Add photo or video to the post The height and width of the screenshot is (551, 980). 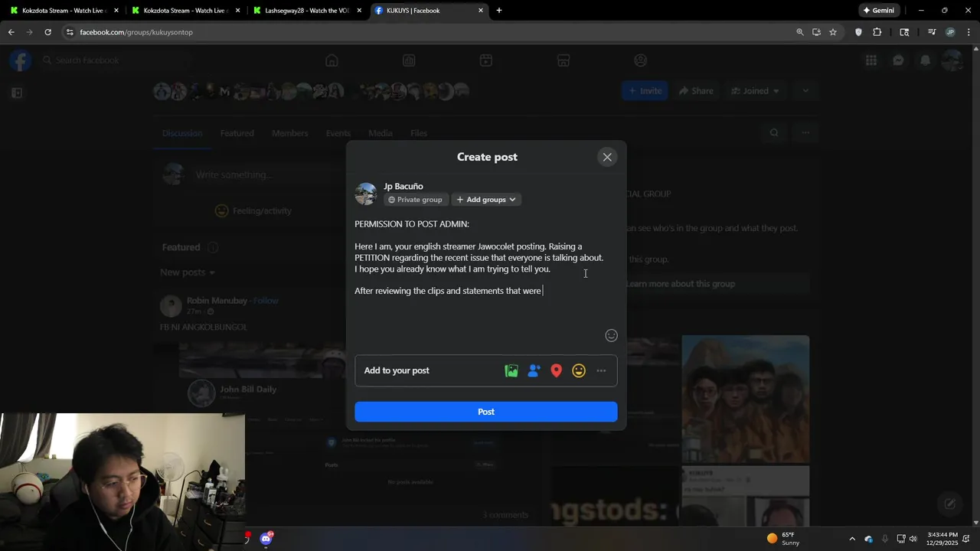pos(511,370)
